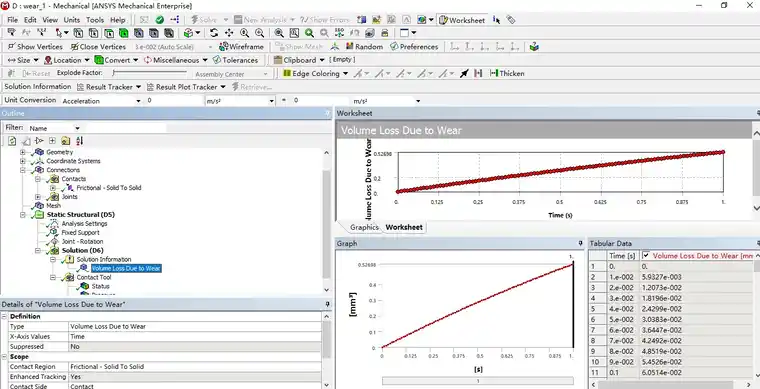The image size is (760, 389).
Task: Click the rotate view icon
Action: (214, 33)
